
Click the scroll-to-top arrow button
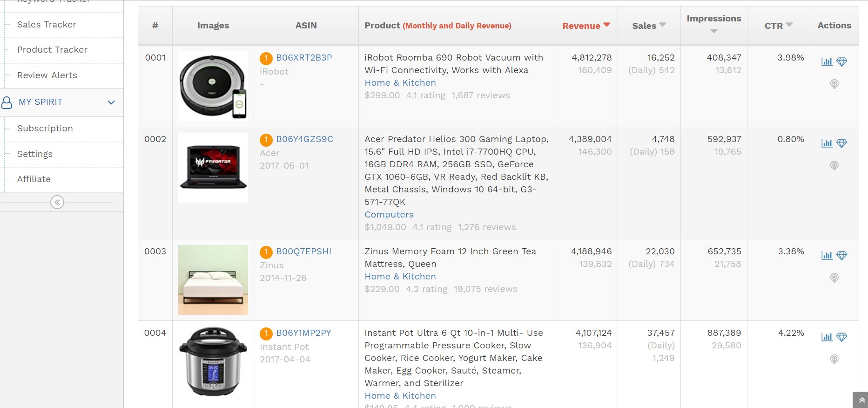[x=861, y=400]
